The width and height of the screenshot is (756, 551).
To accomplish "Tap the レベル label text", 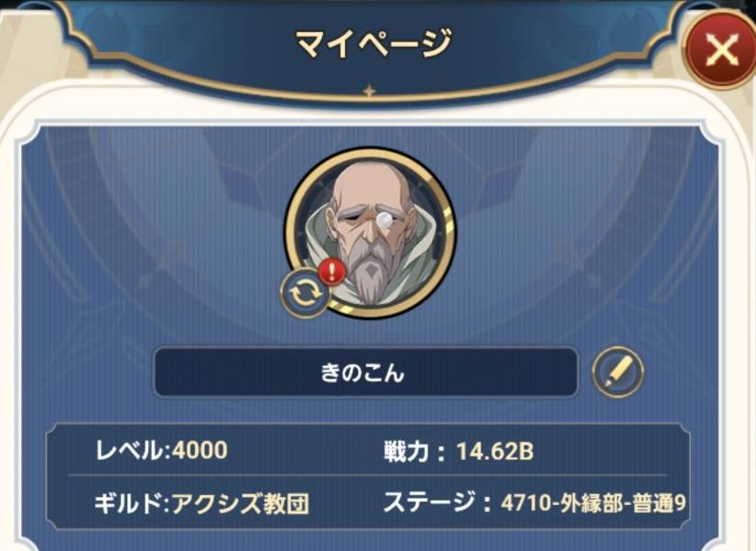I will 129,451.
